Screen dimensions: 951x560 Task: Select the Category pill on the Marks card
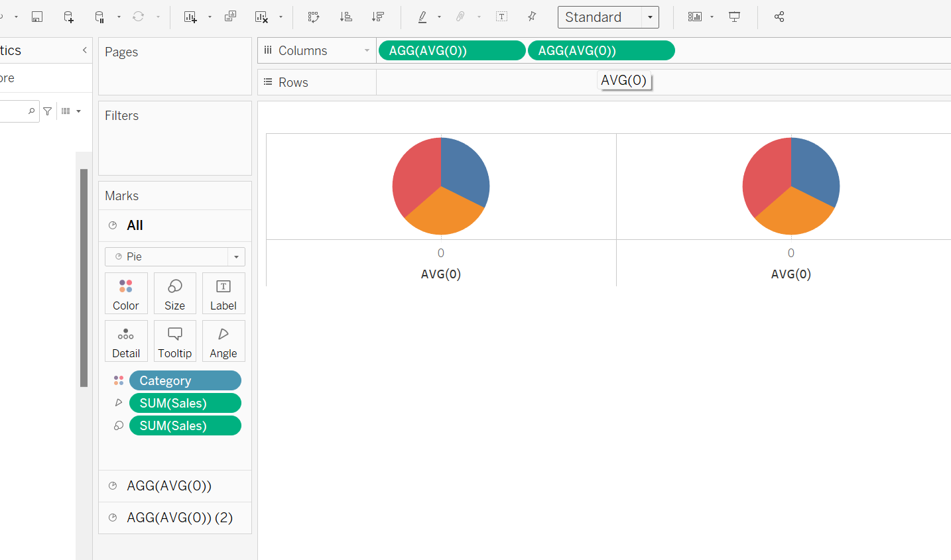pos(185,380)
